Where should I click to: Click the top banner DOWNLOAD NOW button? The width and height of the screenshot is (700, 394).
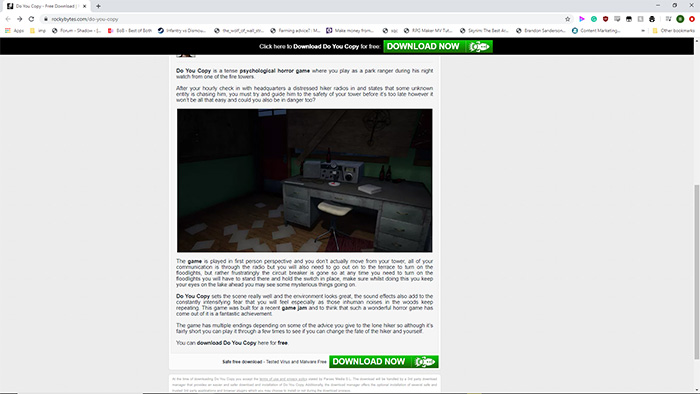438,46
